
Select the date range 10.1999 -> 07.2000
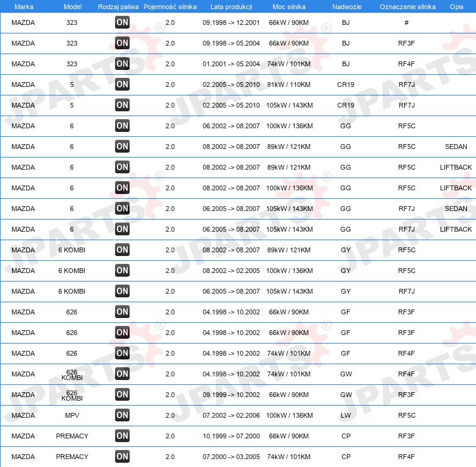[231, 436]
